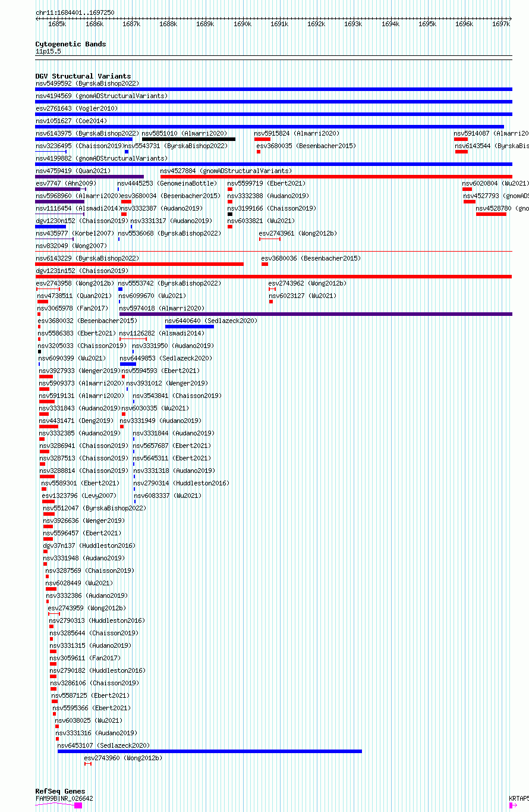Click the KRTAP5 gene arrow glyph
Screen dimensions: 529x812
point(513,805)
